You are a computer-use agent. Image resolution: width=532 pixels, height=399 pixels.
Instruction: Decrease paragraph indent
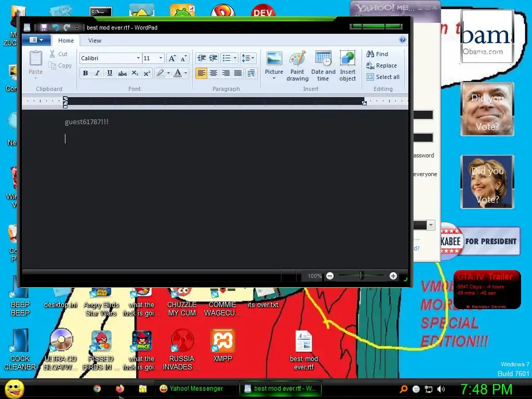(202, 58)
